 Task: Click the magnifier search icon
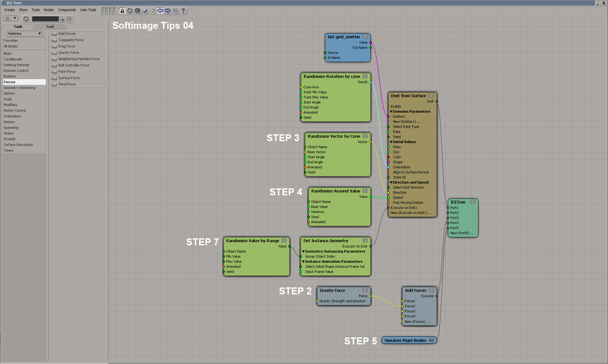click(x=62, y=19)
